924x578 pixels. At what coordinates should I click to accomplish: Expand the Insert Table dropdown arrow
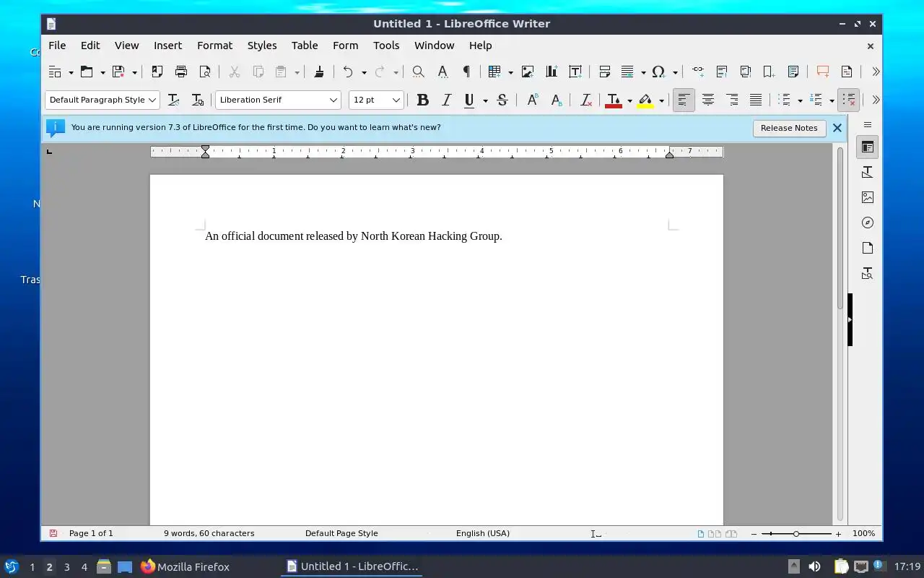[x=510, y=72]
